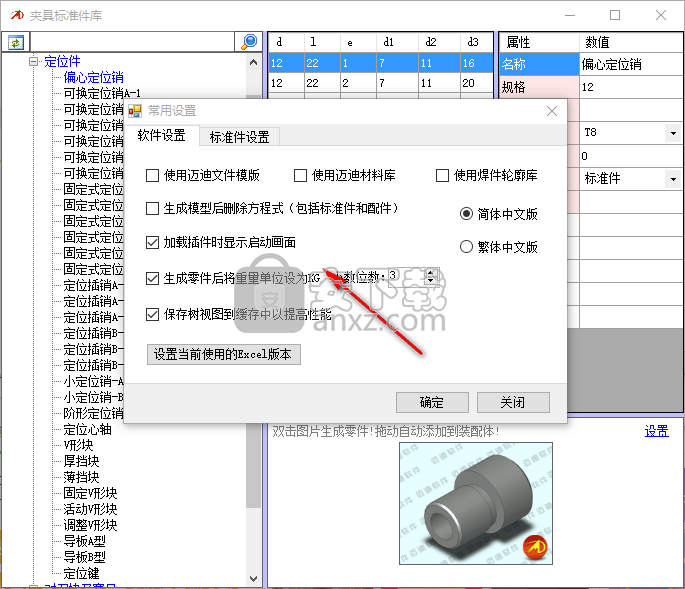Click the d column header

pos(286,42)
